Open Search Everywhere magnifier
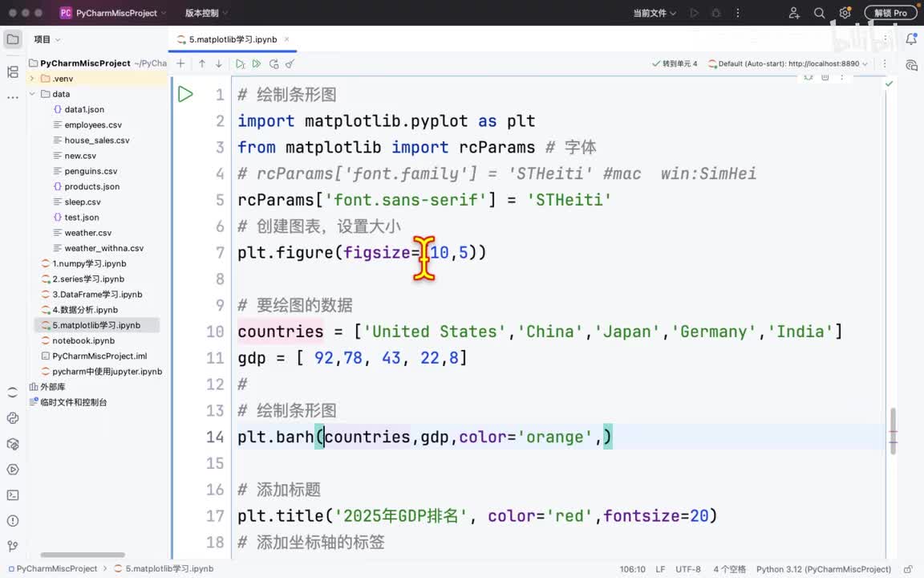 pos(819,13)
